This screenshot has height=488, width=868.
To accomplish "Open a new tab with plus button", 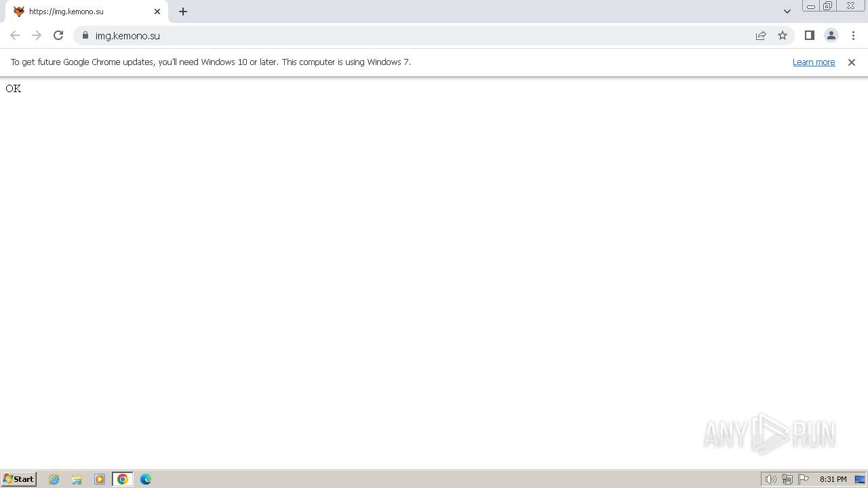I will (x=183, y=12).
